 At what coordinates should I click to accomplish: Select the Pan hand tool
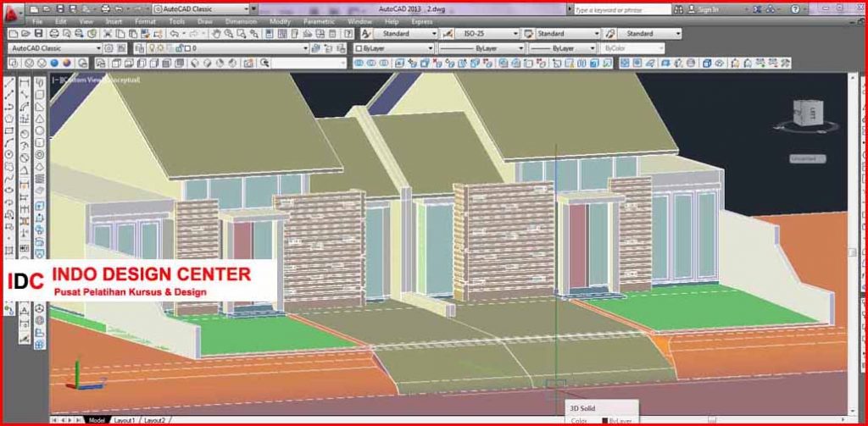click(x=216, y=34)
